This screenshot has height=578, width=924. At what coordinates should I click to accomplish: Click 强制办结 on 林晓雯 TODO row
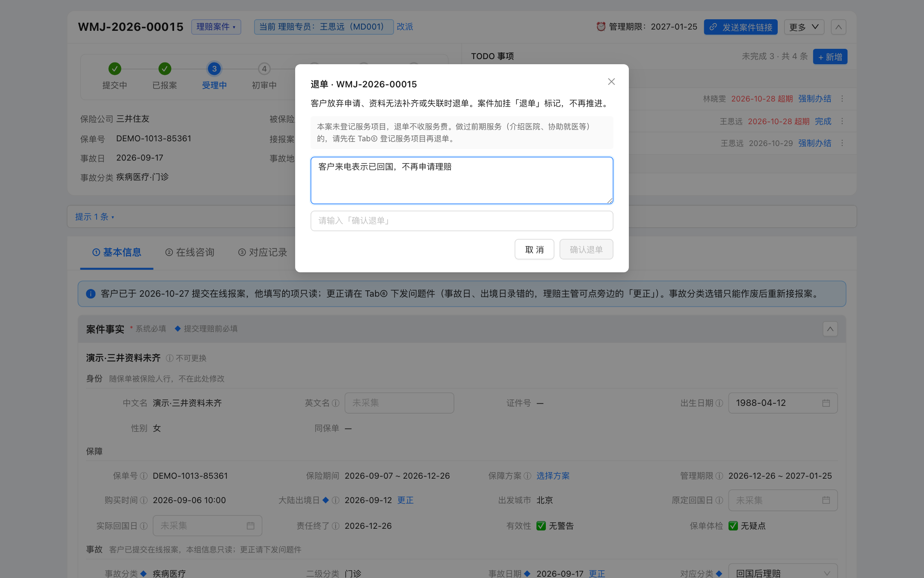pos(814,98)
